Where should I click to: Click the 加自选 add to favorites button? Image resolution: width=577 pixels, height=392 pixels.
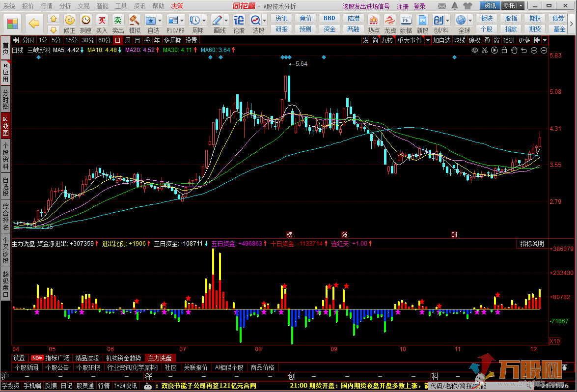441,40
